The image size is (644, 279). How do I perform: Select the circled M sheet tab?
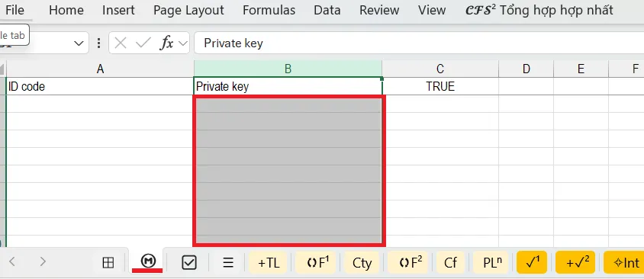pos(148,261)
